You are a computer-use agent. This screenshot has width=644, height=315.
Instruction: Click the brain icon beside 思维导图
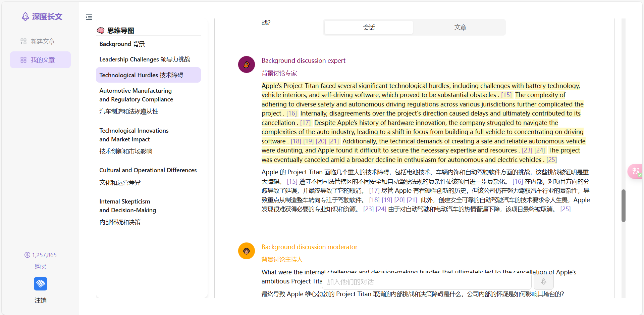coord(101,31)
